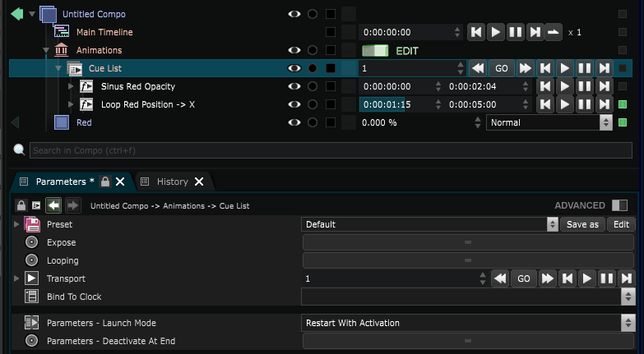Click the Loop Red Position function icon
Screen dimensions: 644x354
click(x=86, y=104)
